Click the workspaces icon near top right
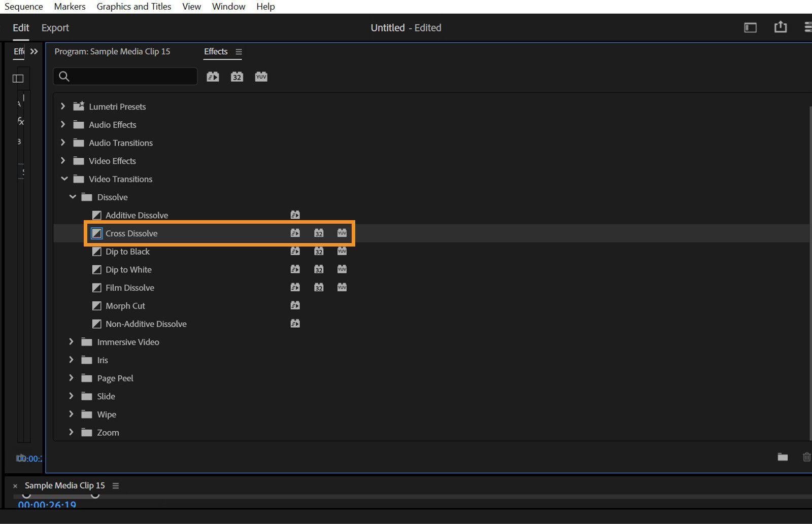The width and height of the screenshot is (812, 524). (750, 27)
